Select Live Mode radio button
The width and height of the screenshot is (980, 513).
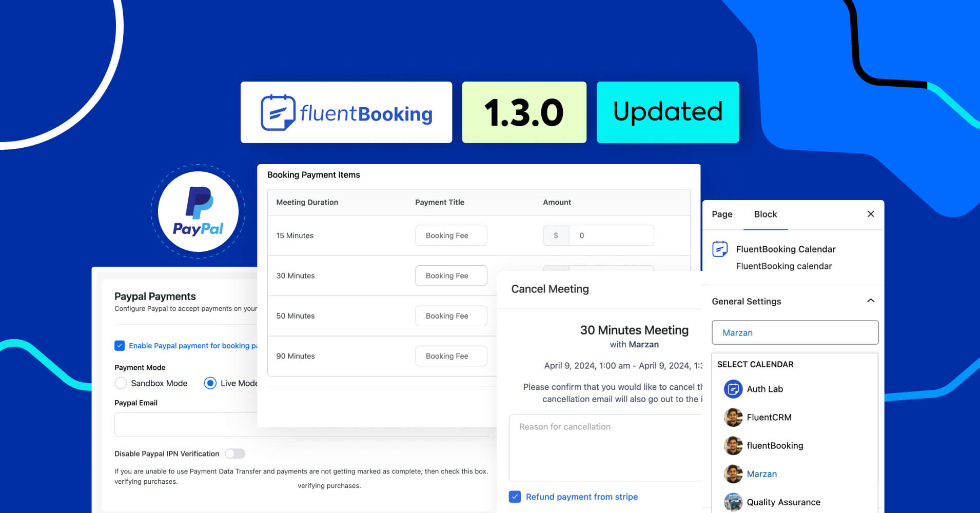(x=210, y=383)
